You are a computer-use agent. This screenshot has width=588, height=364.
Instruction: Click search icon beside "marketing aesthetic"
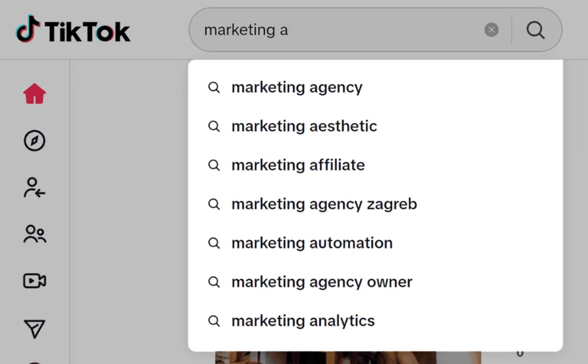click(214, 126)
